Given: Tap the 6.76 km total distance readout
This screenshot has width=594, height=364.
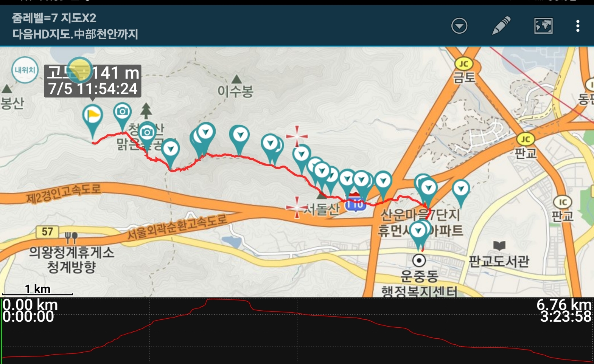Looking at the screenshot, I should tap(564, 305).
